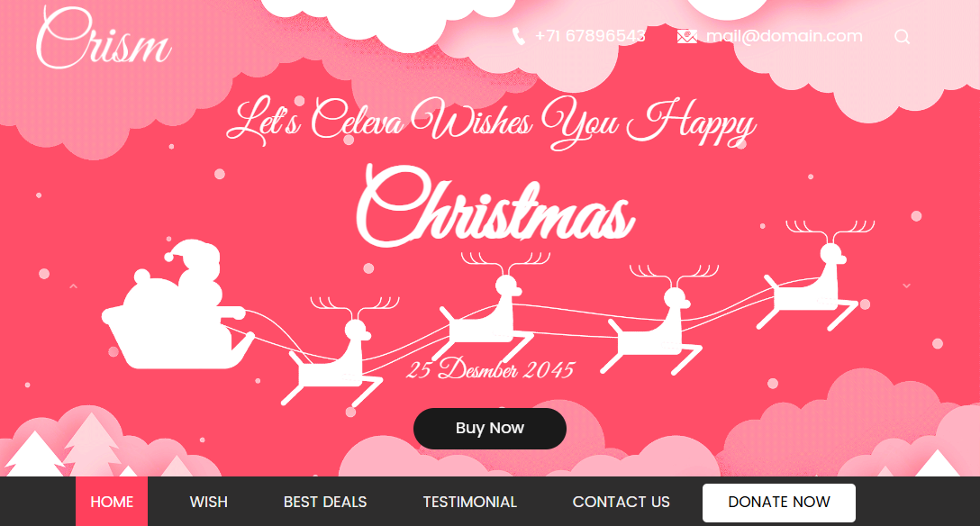Screen dimensions: 980x526
Task: Open the WISH menu item
Action: [209, 502]
